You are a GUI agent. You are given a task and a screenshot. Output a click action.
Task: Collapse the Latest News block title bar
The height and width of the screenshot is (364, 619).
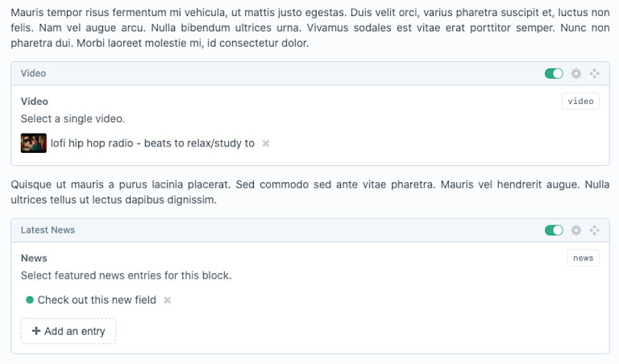[x=242, y=230]
